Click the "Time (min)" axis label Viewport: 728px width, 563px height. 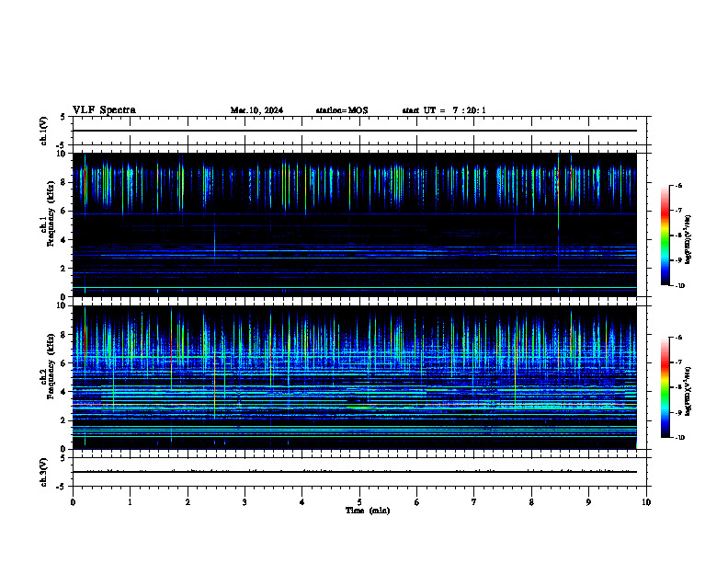pos(368,511)
